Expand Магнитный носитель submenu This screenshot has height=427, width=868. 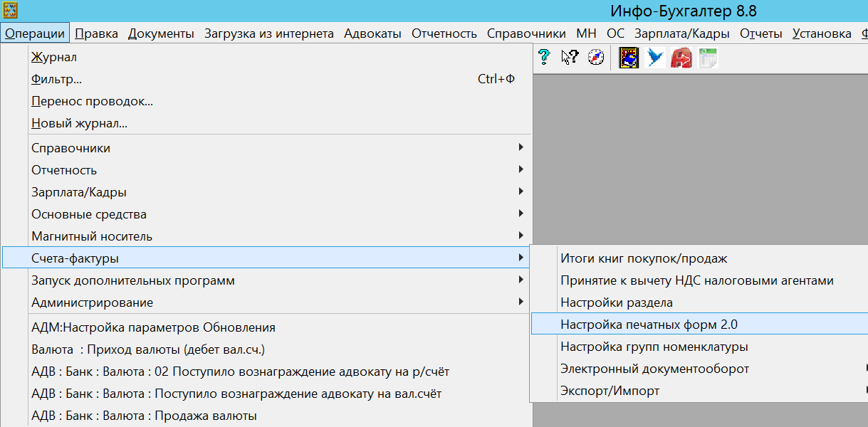click(267, 236)
